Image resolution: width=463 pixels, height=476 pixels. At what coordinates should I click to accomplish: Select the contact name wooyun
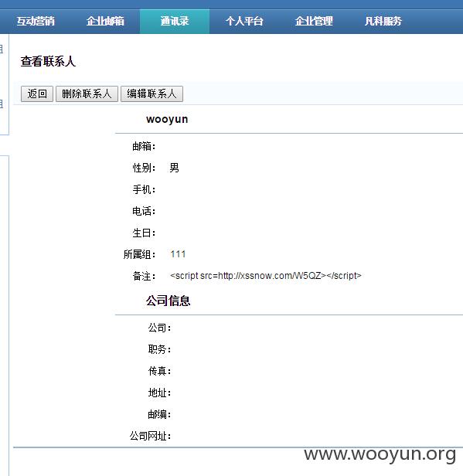(167, 119)
